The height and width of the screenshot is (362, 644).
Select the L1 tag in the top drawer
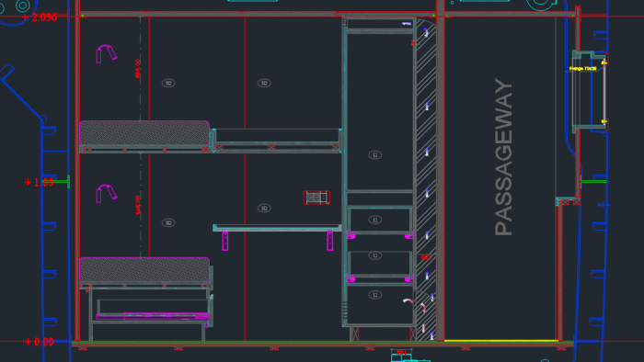tap(375, 220)
